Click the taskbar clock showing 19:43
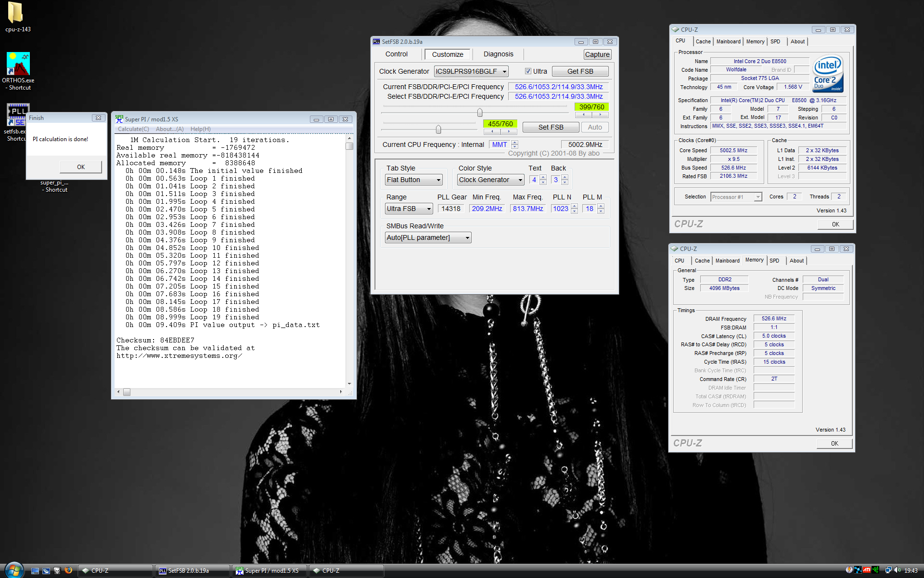 click(x=911, y=571)
